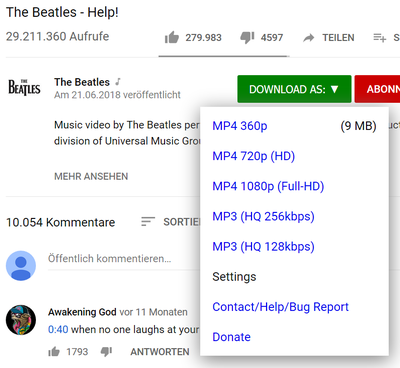Open The Beatles channel name link

pyautogui.click(x=82, y=82)
